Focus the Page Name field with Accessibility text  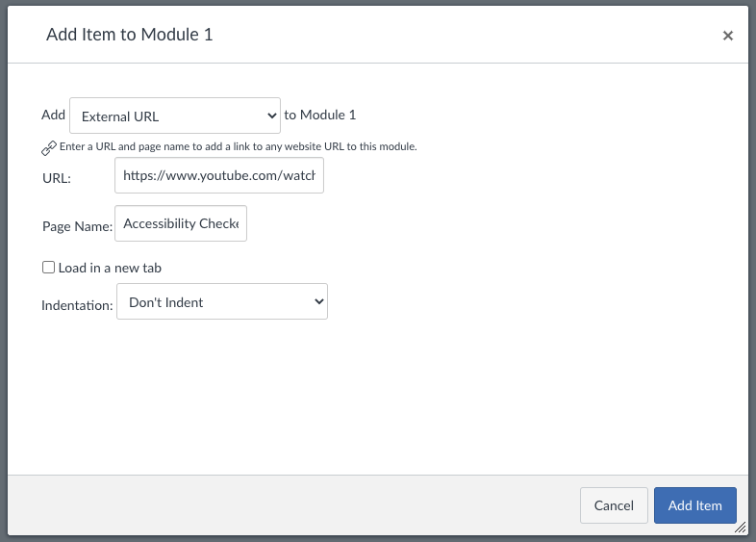click(x=181, y=223)
